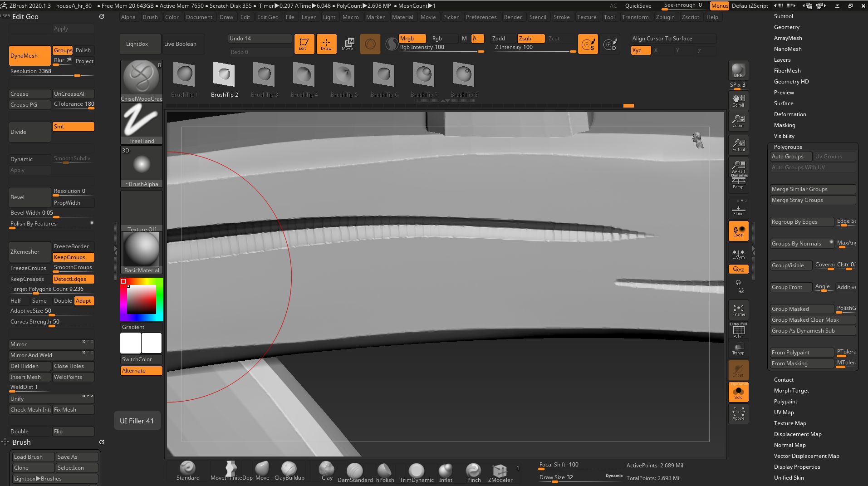This screenshot has height=486, width=868.
Task: Expand the Geometry subpalette
Action: pos(786,27)
